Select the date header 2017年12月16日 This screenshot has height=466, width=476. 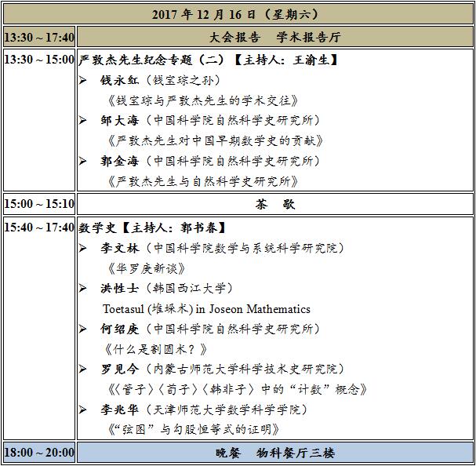click(235, 14)
